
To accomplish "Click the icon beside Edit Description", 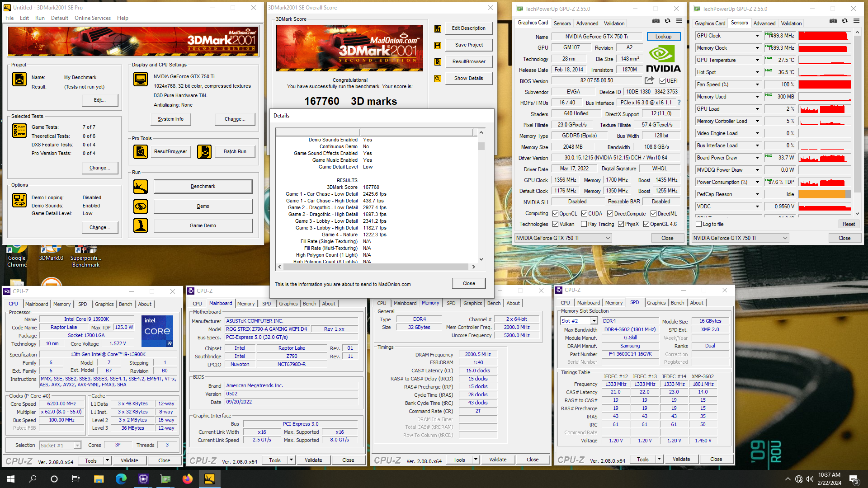I will pos(438,29).
